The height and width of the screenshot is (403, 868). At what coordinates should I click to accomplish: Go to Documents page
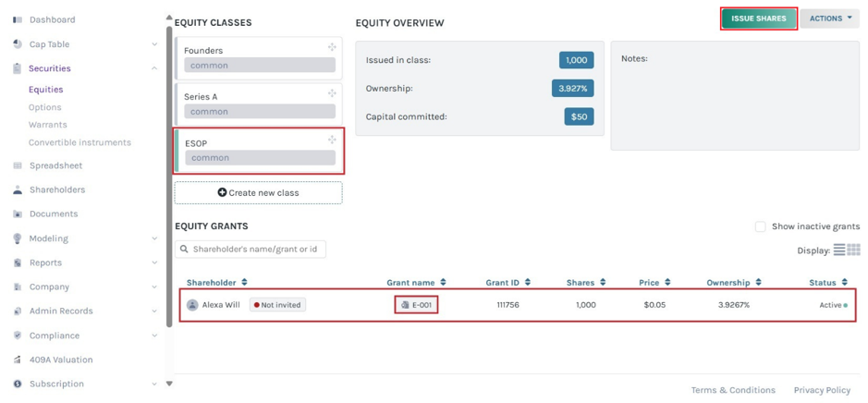coord(54,214)
